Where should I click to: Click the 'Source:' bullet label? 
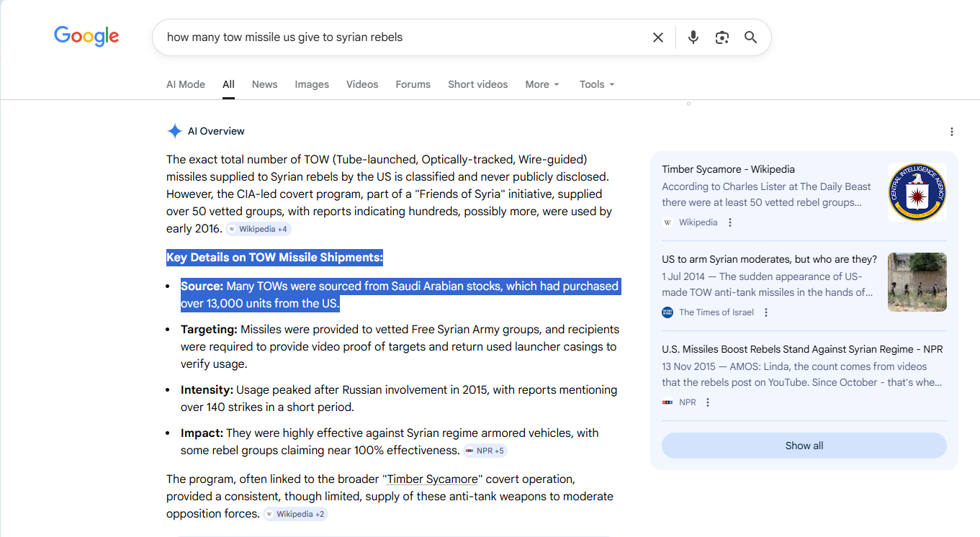[202, 286]
